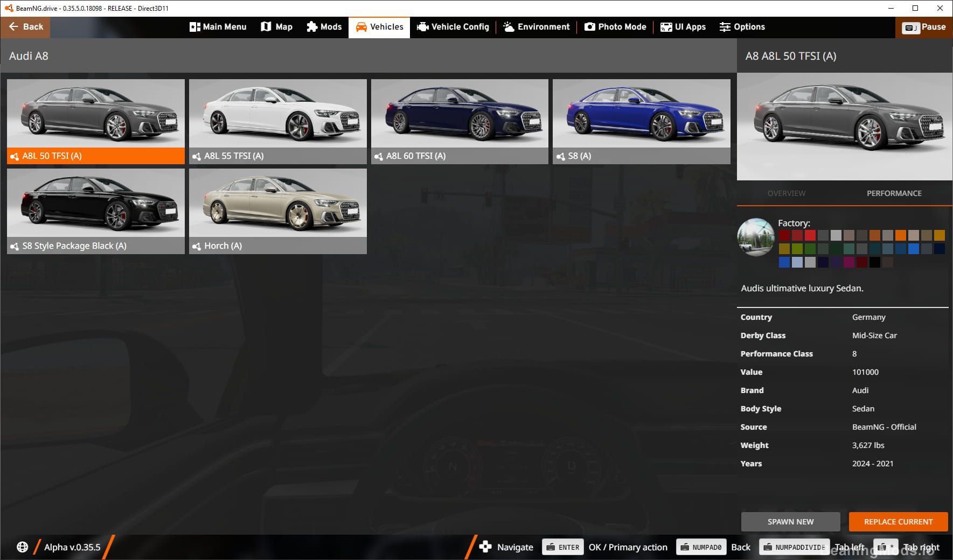Select the white A8L 55 TFSI (A) card
Image resolution: width=953 pixels, height=560 pixels.
278,122
